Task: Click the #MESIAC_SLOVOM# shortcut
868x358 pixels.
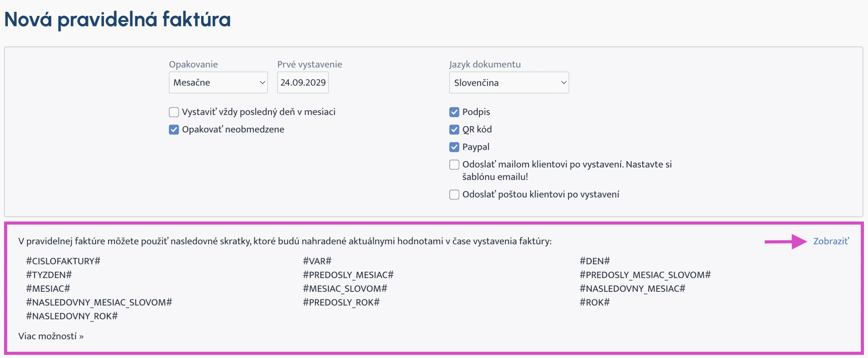Action: [x=345, y=288]
